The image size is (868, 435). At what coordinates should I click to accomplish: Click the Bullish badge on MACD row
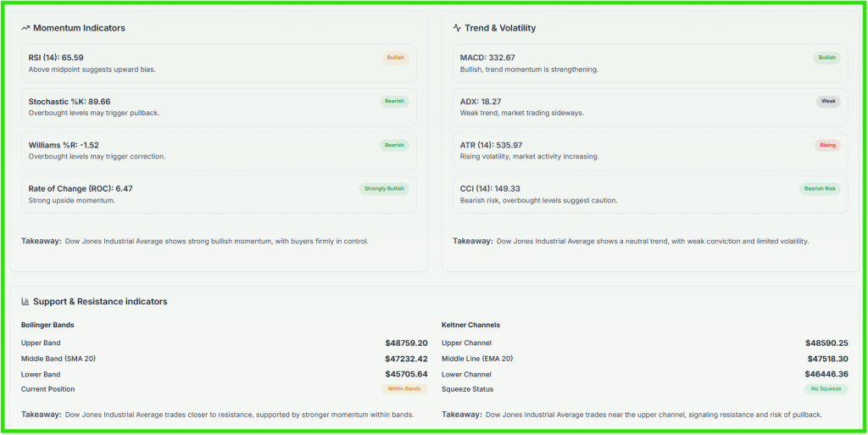pos(826,58)
